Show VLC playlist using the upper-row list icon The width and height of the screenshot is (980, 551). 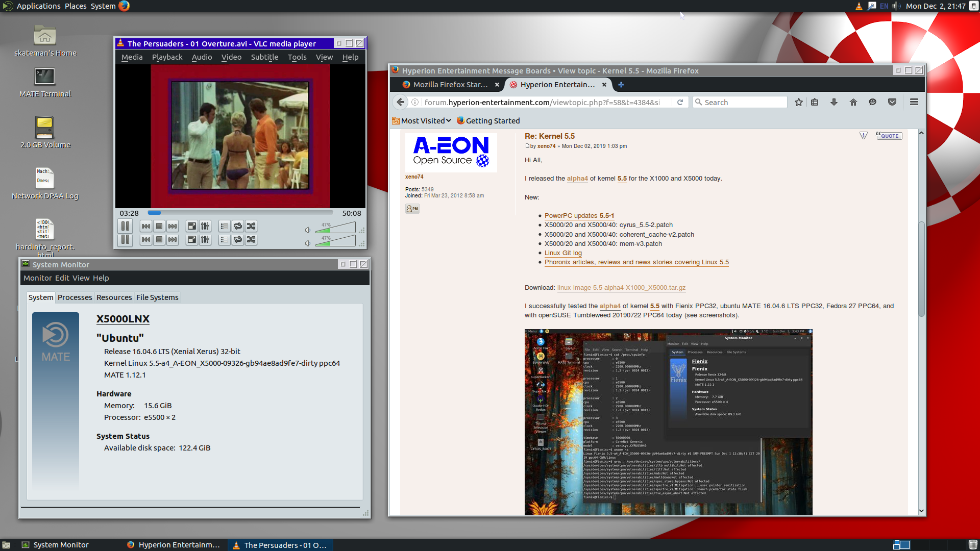224,226
